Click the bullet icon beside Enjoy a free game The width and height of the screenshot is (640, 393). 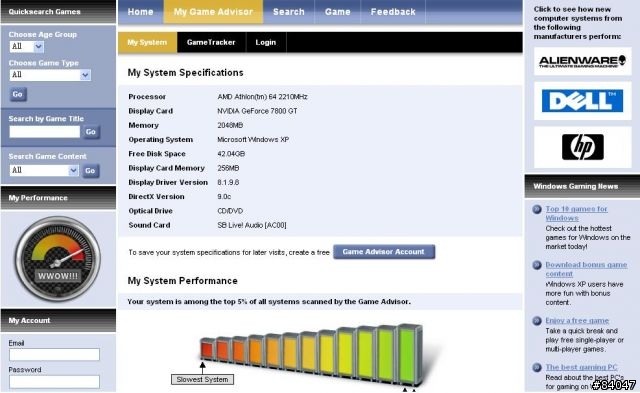[x=537, y=321]
